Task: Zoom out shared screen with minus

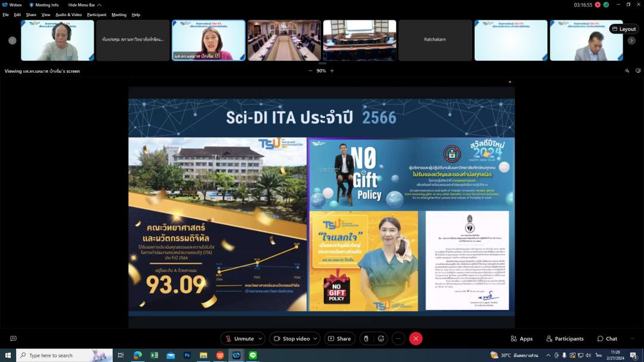Action: coord(310,71)
